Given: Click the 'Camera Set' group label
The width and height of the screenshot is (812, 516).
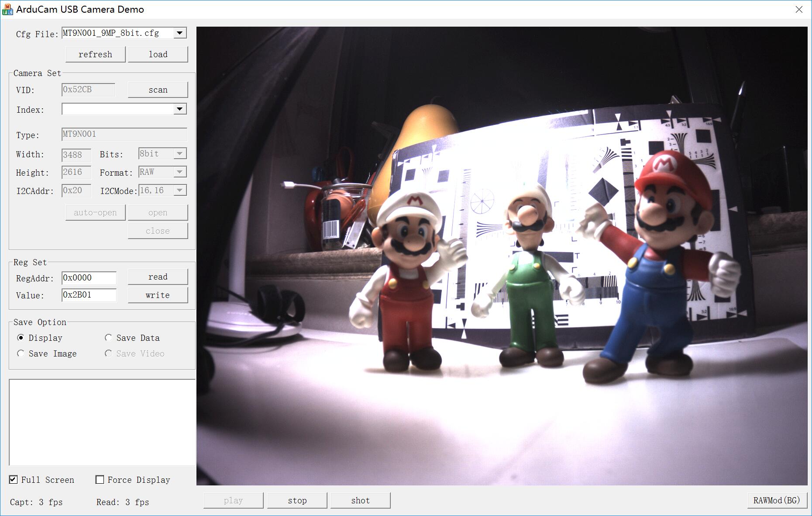Looking at the screenshot, I should (x=37, y=73).
